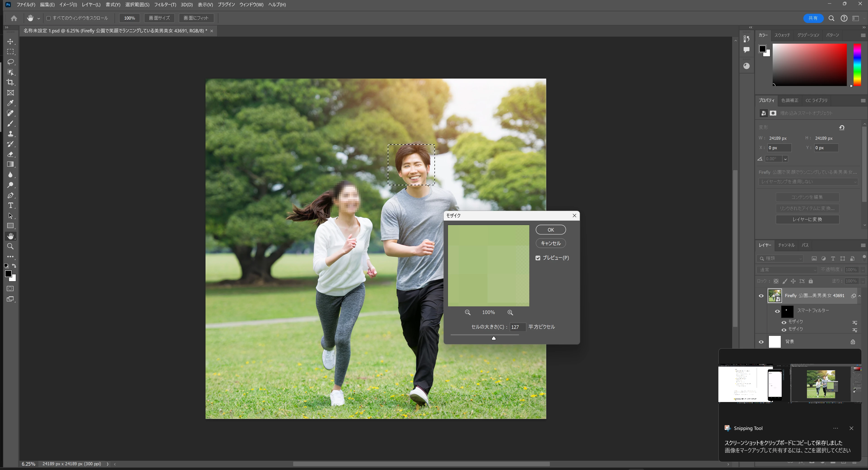Select the Horizontal Type tool
This screenshot has height=470, width=868.
click(10, 205)
